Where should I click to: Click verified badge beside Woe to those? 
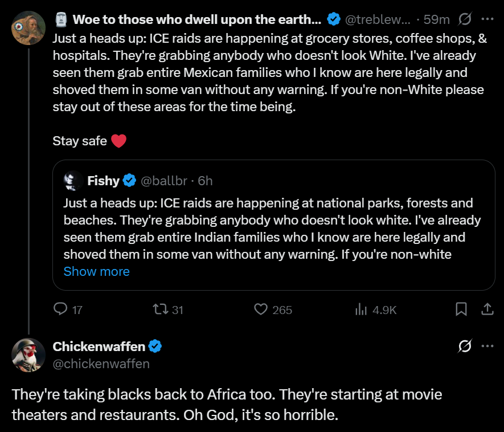coord(333,19)
